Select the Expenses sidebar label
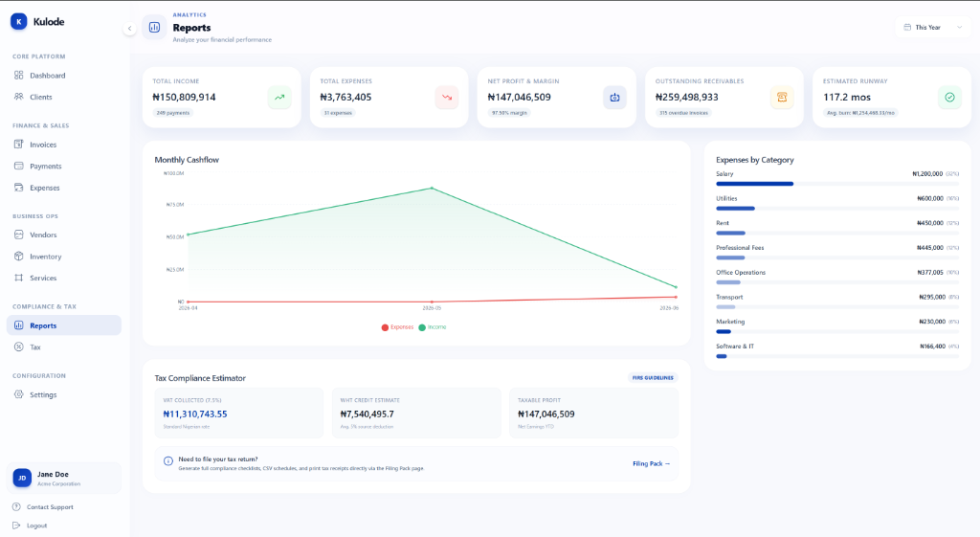This screenshot has width=980, height=537. click(x=45, y=188)
